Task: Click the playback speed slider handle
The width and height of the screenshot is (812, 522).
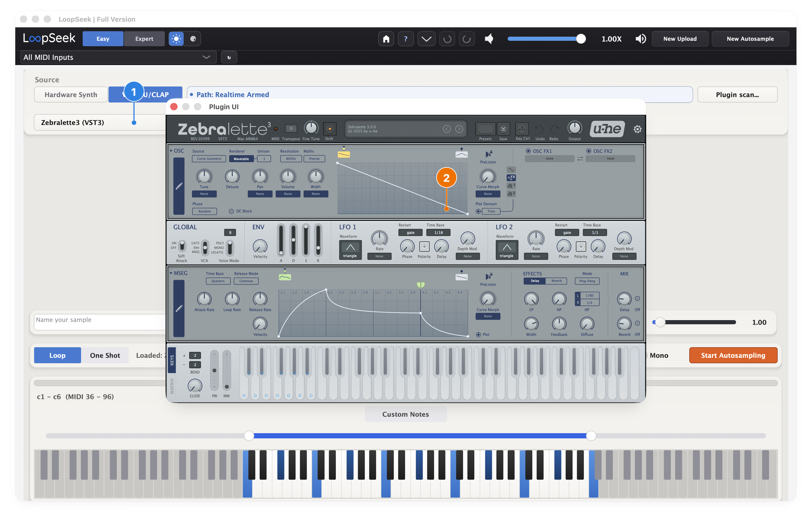Action: click(581, 39)
